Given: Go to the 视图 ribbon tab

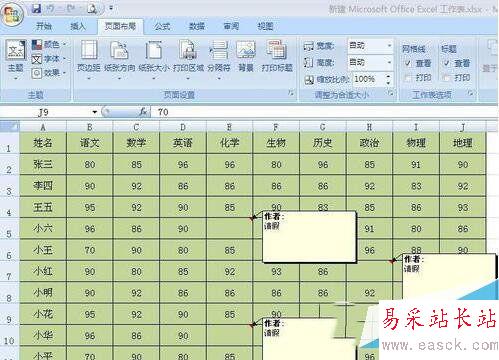Looking at the screenshot, I should coord(265,26).
